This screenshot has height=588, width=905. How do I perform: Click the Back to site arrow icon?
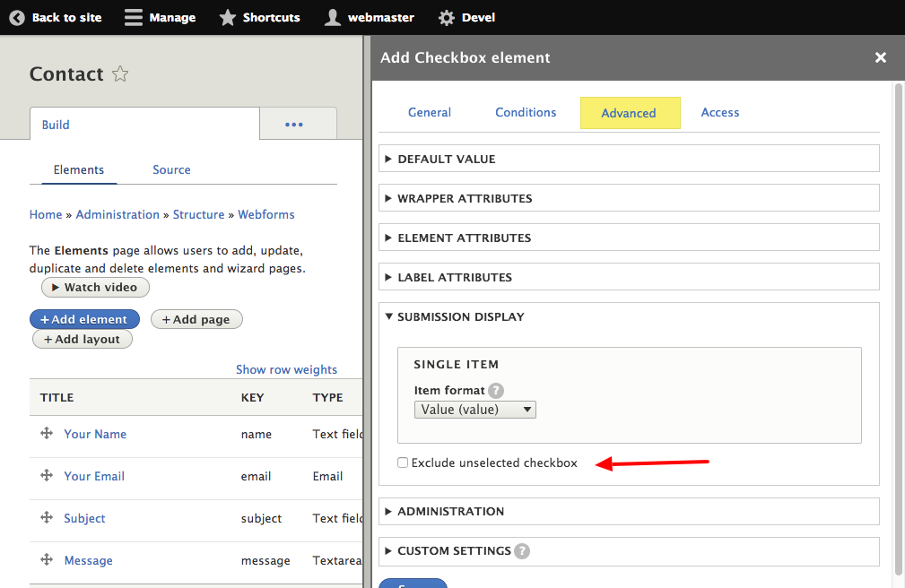pos(17,18)
